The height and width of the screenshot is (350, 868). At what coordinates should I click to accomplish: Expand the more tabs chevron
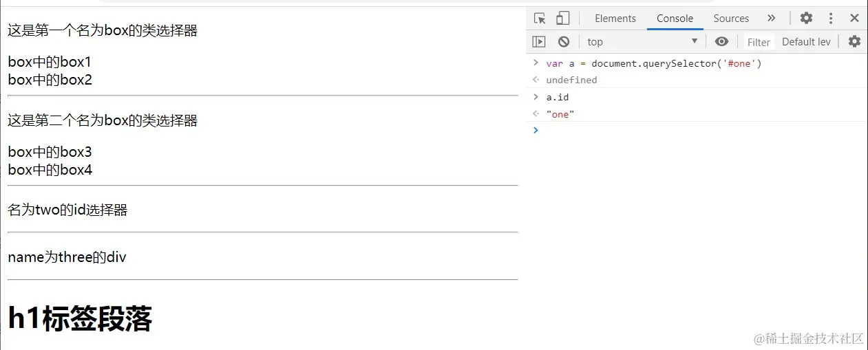771,19
